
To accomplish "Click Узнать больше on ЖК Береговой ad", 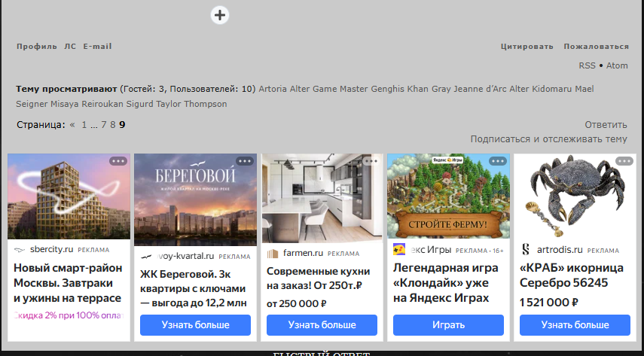I will 196,325.
